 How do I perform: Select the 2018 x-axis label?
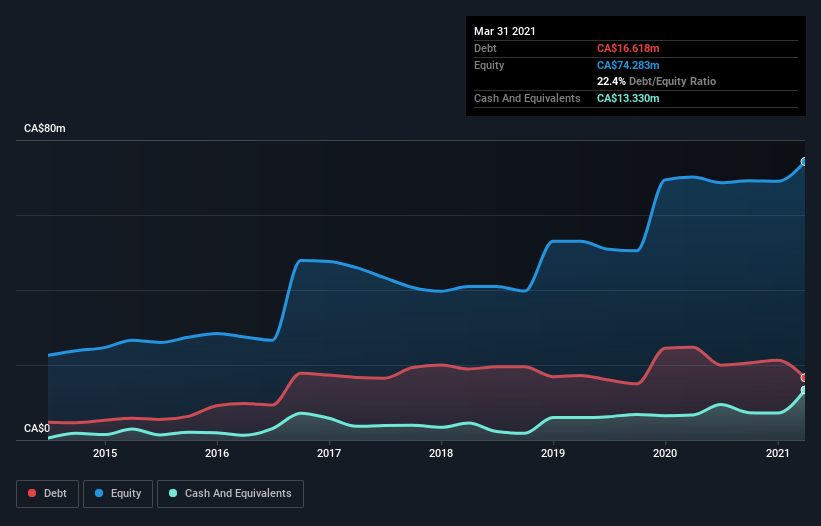pos(441,453)
